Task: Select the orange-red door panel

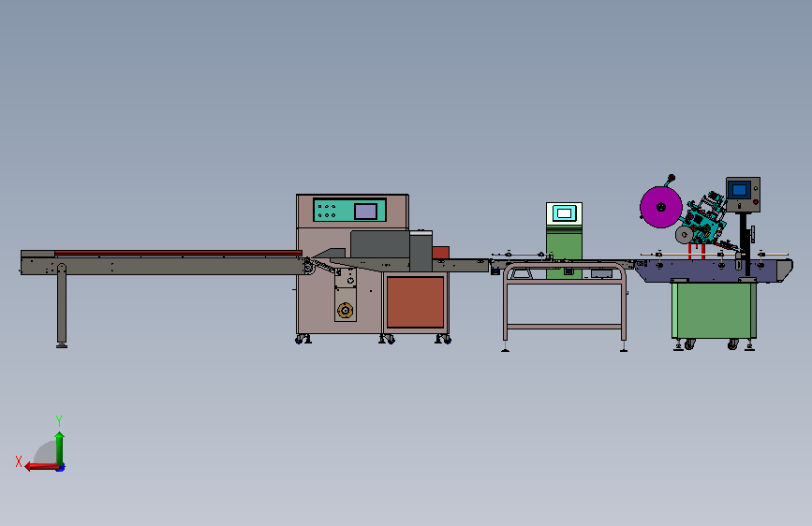Action: click(415, 302)
